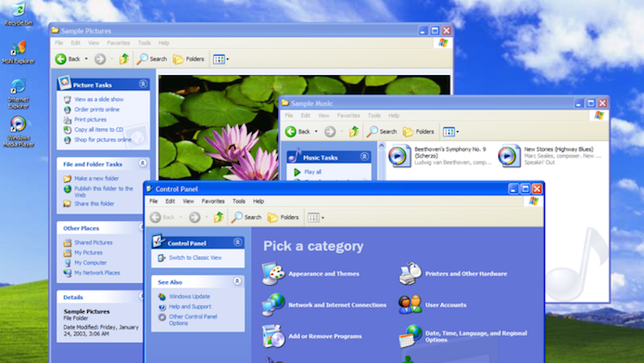
Task: Open User Accounts category icon
Action: [410, 304]
